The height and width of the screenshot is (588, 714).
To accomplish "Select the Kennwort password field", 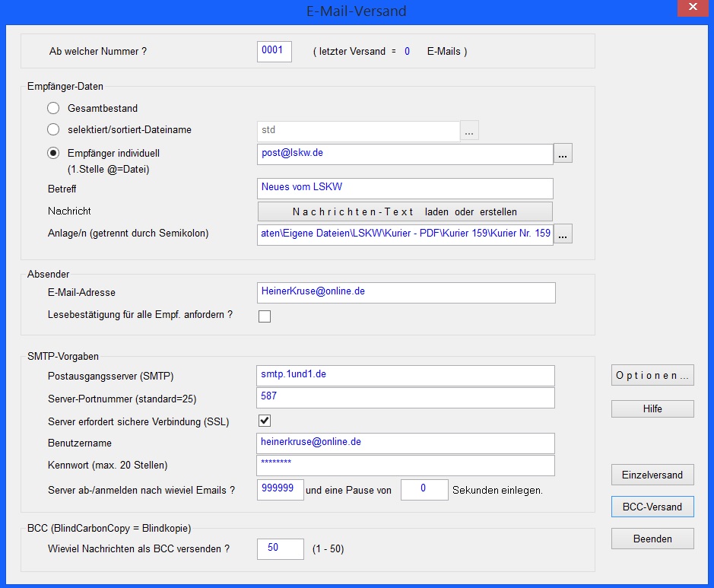I will (406, 465).
